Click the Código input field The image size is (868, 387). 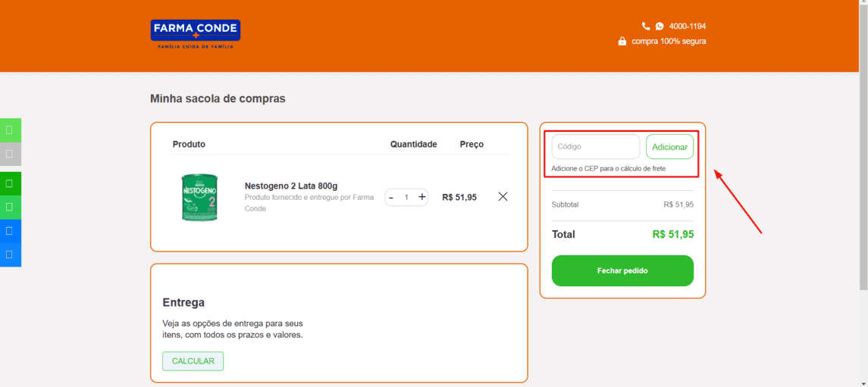tap(596, 146)
